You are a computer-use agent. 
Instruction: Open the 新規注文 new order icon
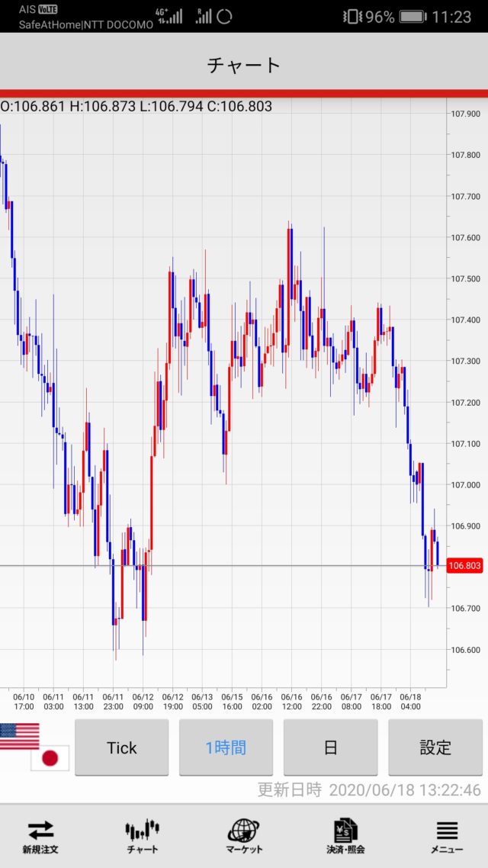[40, 835]
